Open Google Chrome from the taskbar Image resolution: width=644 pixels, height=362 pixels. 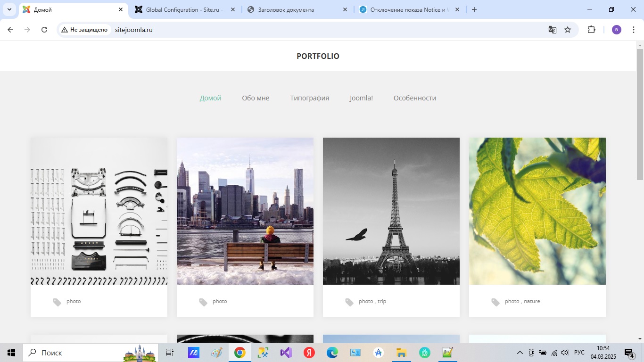click(240, 353)
